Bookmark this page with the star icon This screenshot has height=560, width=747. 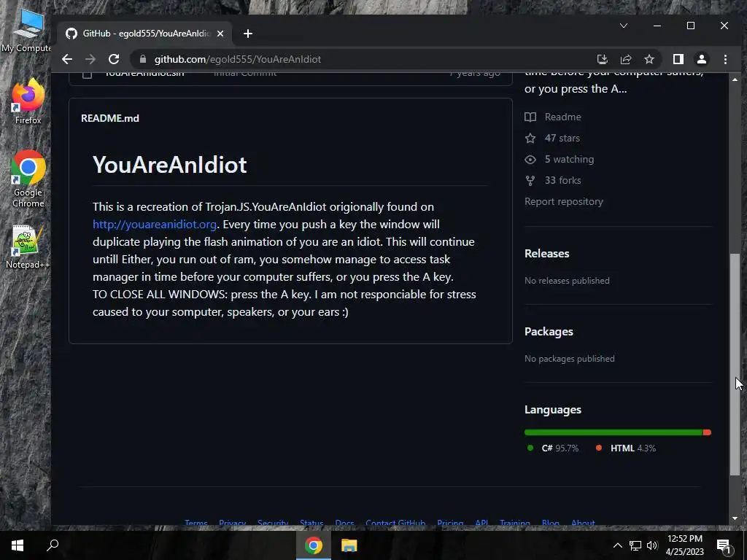(x=649, y=59)
